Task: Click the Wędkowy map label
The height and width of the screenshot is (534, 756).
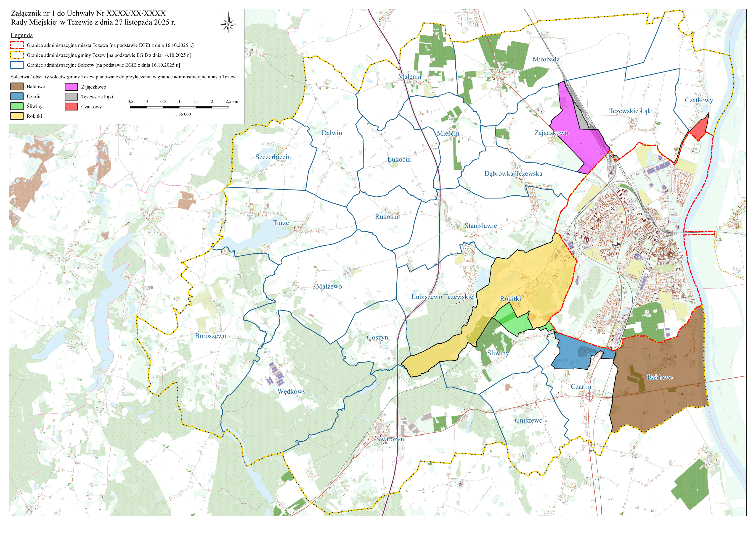Action: pyautogui.click(x=291, y=392)
